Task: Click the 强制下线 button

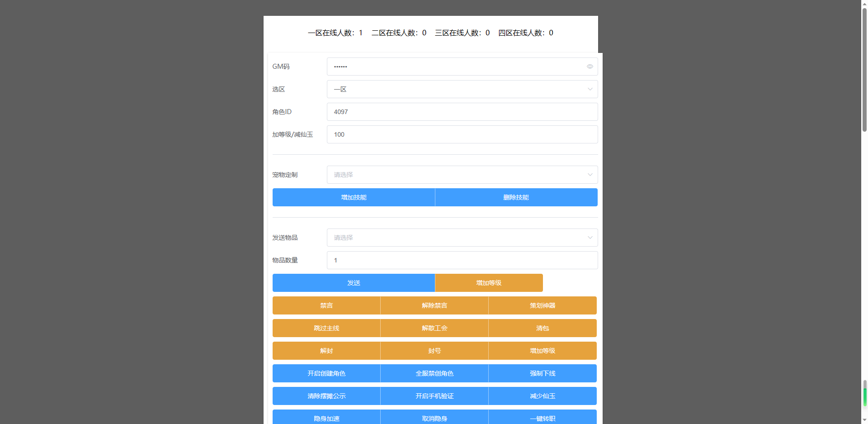Action: click(x=542, y=373)
